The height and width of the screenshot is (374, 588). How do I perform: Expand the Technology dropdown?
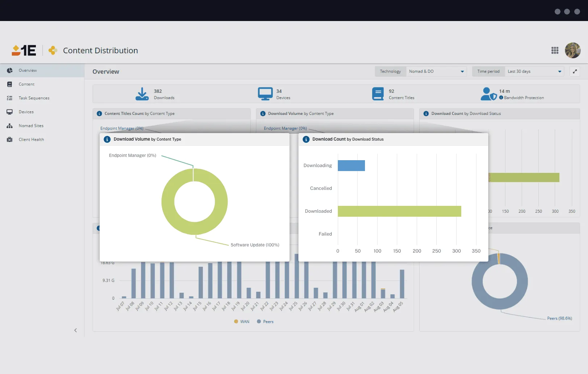click(436, 71)
